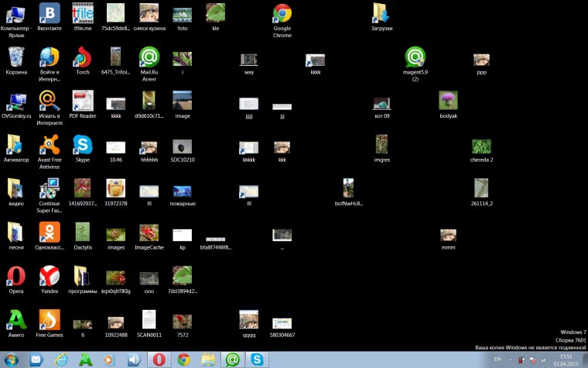Open the Torch browser shortcut

82,57
